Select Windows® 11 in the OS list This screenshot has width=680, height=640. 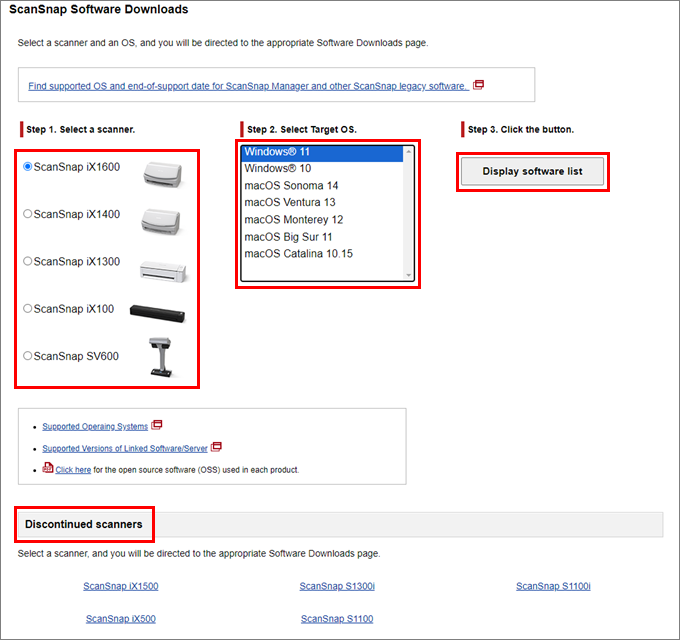pos(322,152)
